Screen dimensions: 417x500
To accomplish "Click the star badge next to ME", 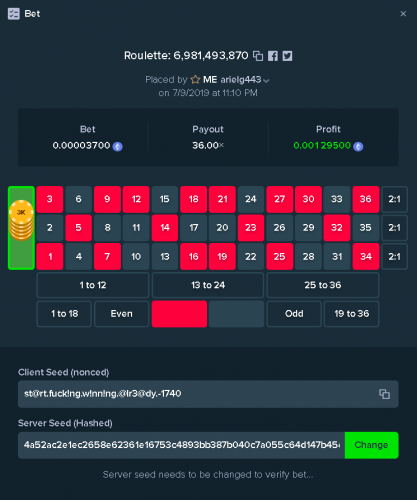I will 195,80.
